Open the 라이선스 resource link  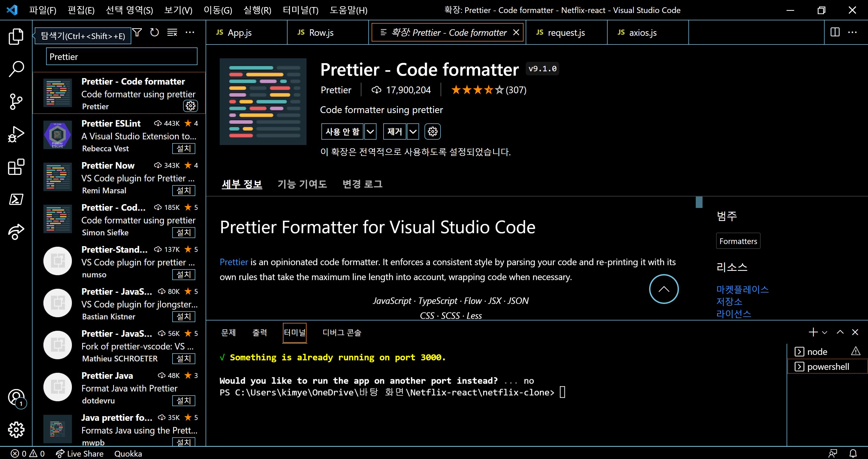[x=733, y=314]
